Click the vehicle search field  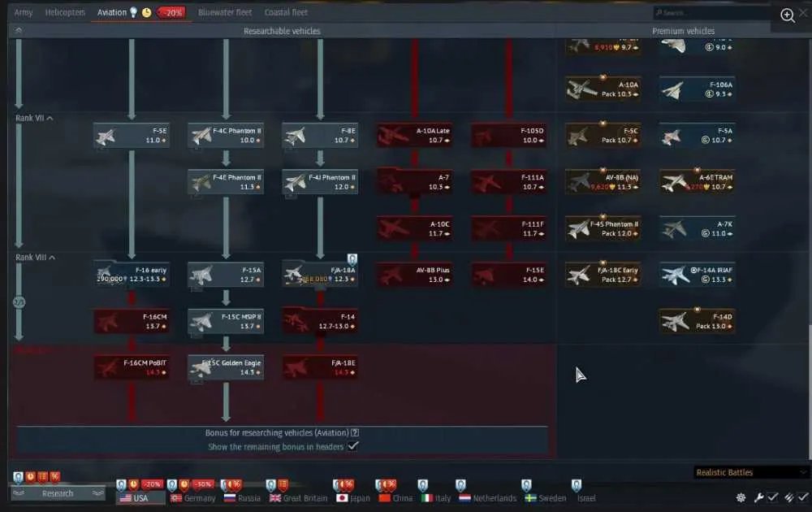coord(712,12)
